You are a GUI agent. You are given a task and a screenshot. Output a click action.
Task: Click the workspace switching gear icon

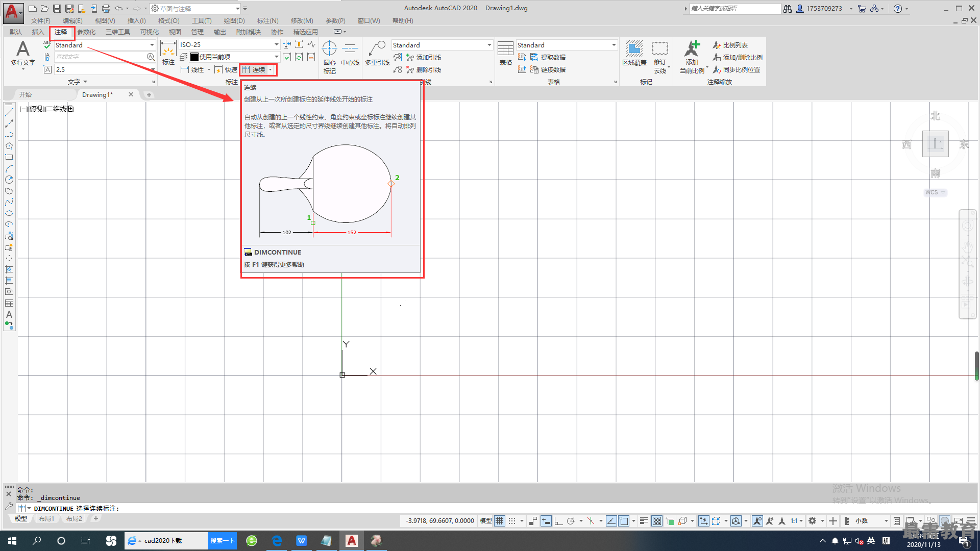pos(812,520)
